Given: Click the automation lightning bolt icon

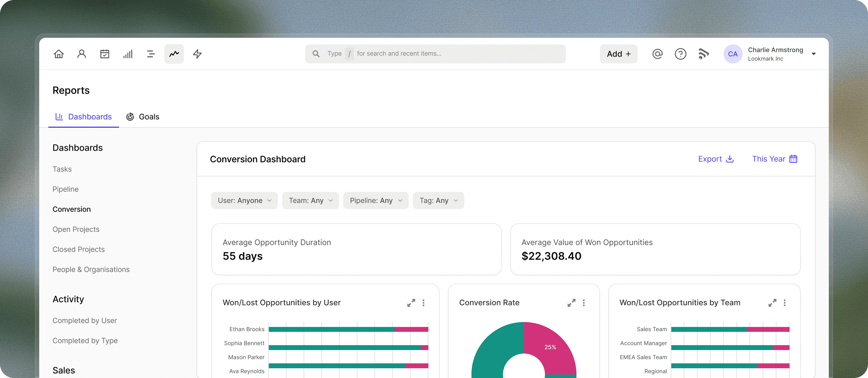Looking at the screenshot, I should click(x=197, y=54).
